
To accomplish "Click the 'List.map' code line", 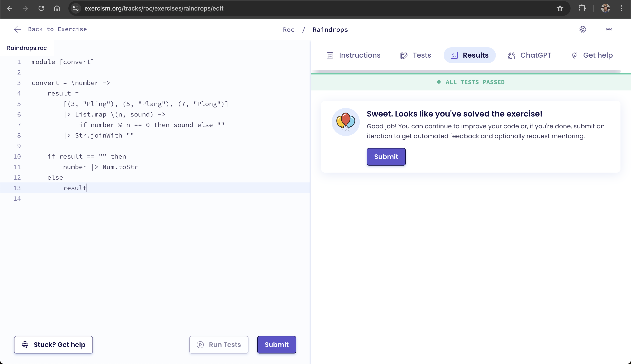I will (x=114, y=115).
